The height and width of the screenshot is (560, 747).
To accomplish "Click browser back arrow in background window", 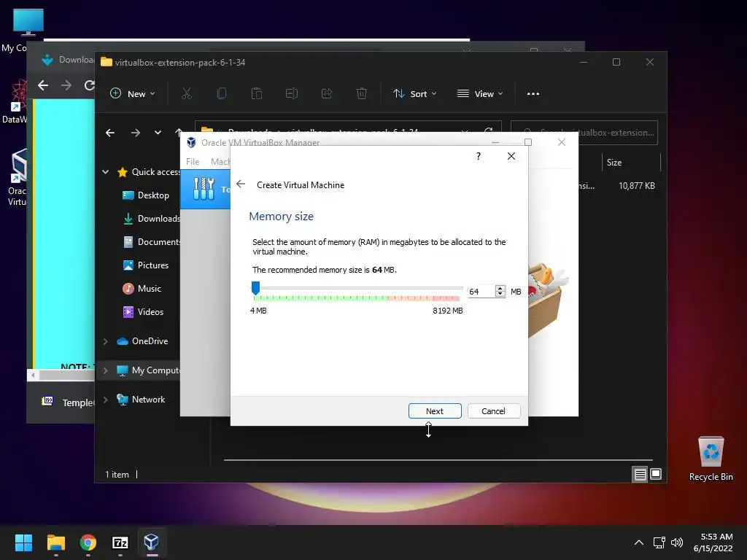I will [x=43, y=85].
